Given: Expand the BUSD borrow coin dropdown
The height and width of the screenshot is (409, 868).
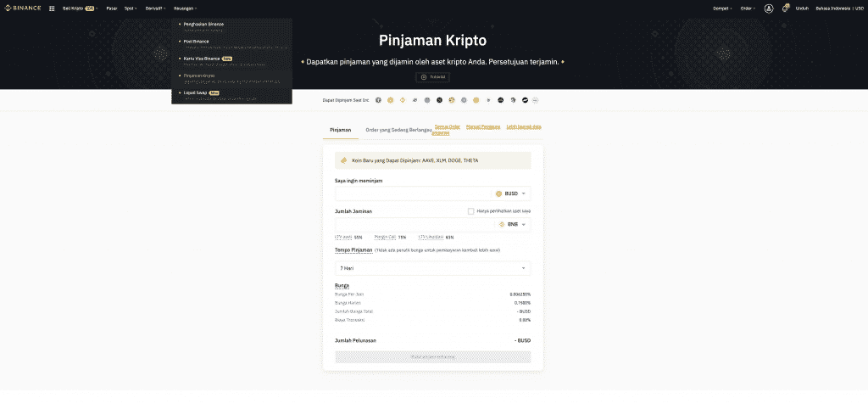Looking at the screenshot, I should [x=524, y=193].
